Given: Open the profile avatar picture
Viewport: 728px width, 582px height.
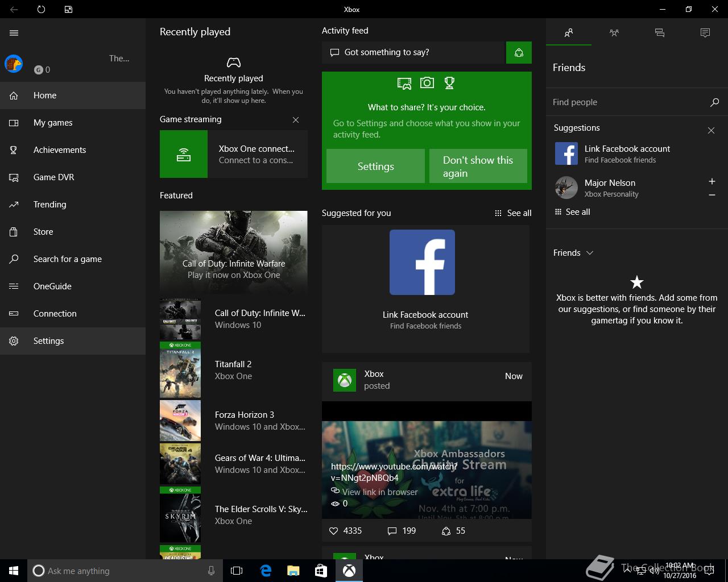Looking at the screenshot, I should tap(14, 64).
